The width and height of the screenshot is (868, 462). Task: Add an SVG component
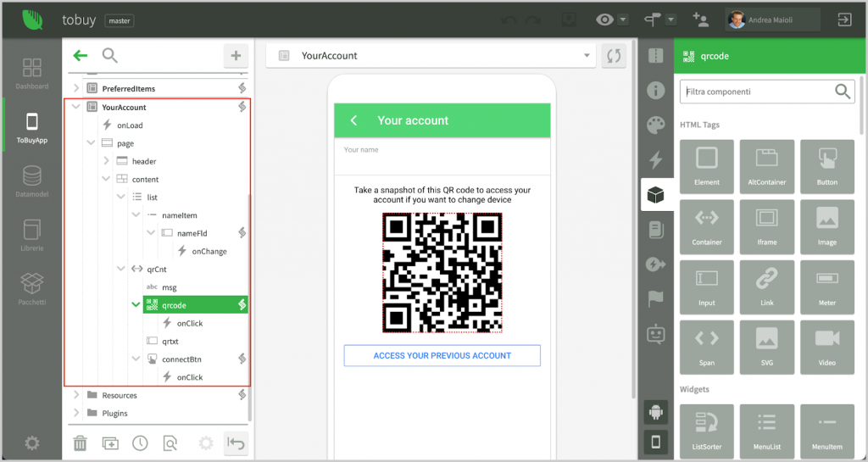pos(766,348)
